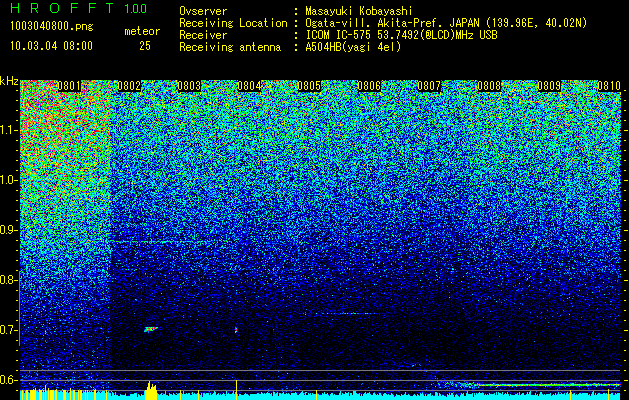This screenshot has width=629, height=400.
Task: Click the 'meteor' count label
Action: 142,31
